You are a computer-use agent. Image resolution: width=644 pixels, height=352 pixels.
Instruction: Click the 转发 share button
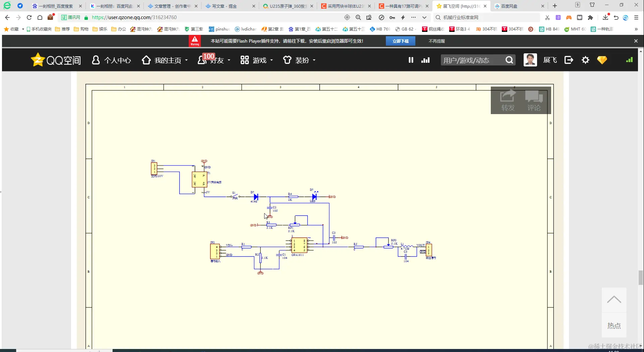[508, 100]
